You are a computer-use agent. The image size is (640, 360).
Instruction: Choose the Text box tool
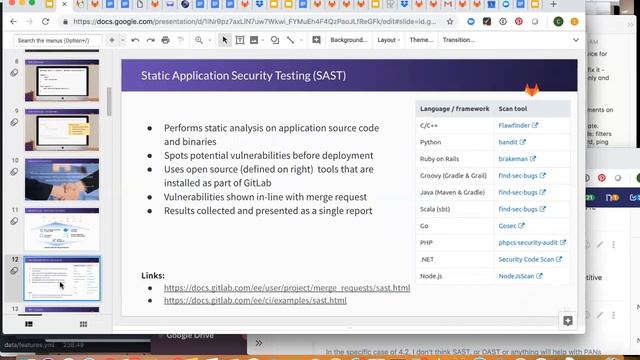coord(240,40)
